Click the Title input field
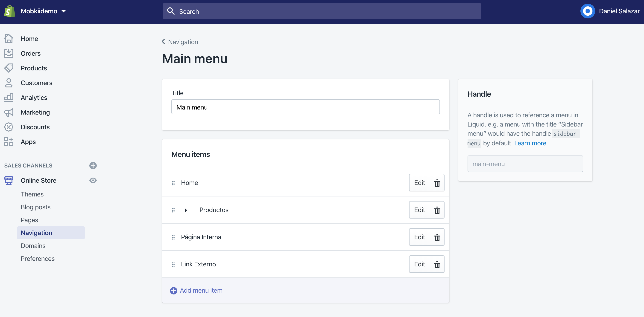 [x=305, y=107]
